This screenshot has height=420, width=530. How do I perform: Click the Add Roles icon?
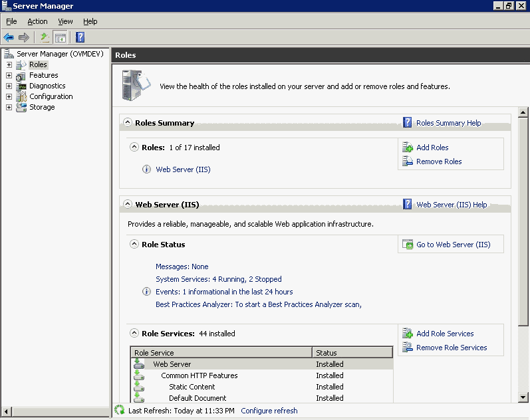pos(408,148)
